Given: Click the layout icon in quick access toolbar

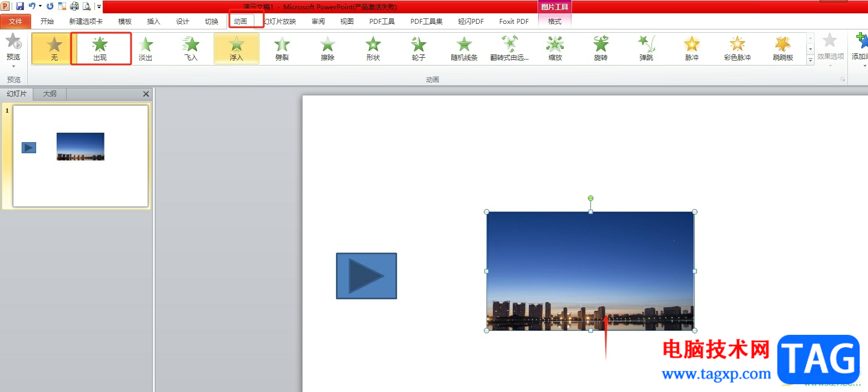Looking at the screenshot, I should pyautogui.click(x=62, y=6).
